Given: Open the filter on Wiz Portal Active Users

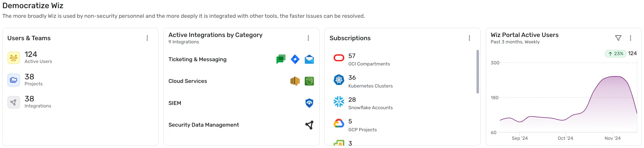Looking at the screenshot, I should coord(618,38).
